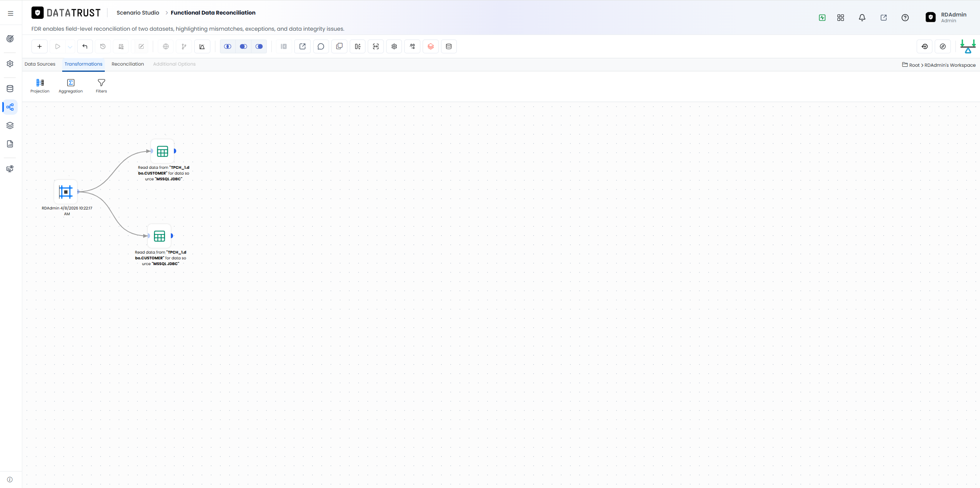Click the plus add button in toolbar
The width and height of the screenshot is (980, 488).
[x=40, y=46]
